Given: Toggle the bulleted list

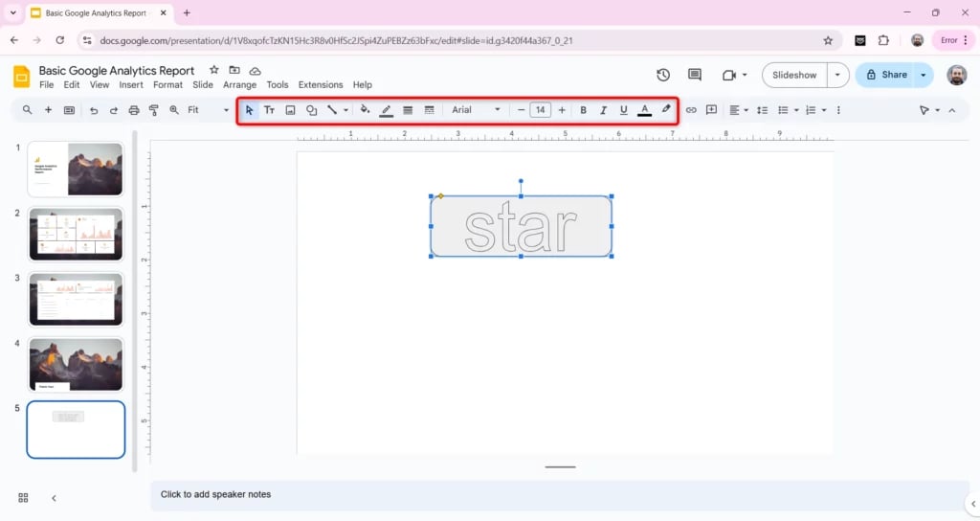Looking at the screenshot, I should pos(783,110).
